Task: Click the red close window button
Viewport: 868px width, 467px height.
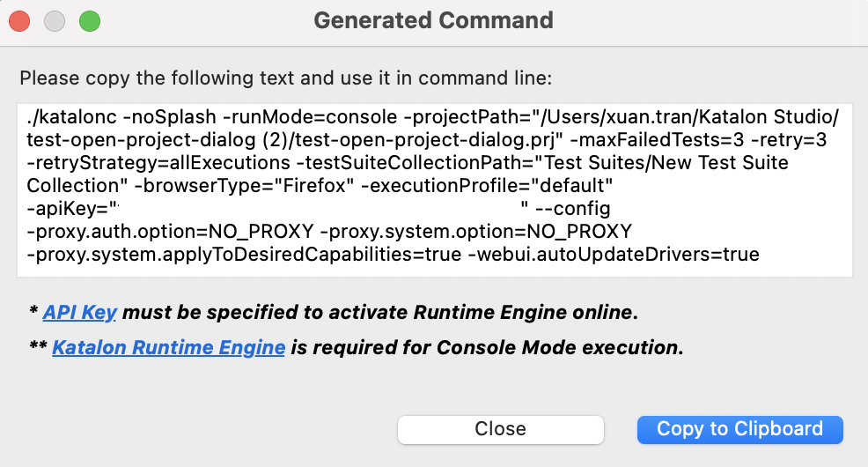Action: tap(19, 20)
